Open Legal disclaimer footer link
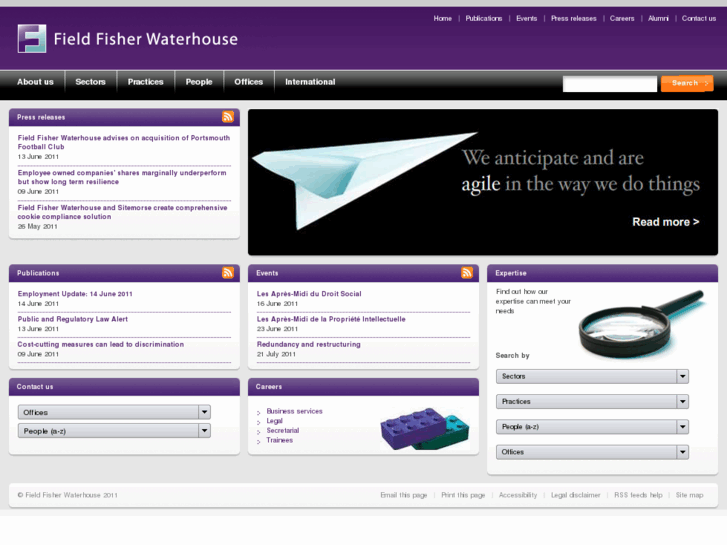This screenshot has height=545, width=727. click(x=575, y=495)
